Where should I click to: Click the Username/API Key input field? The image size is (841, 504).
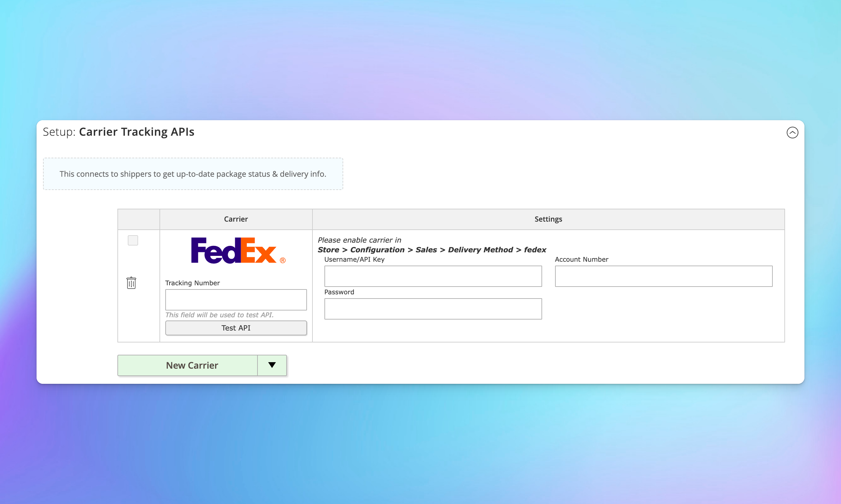click(x=432, y=275)
